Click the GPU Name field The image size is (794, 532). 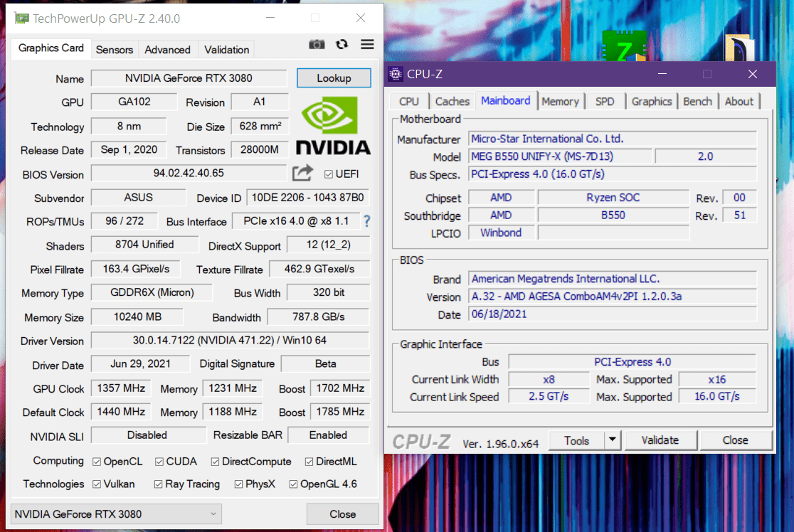tap(189, 78)
